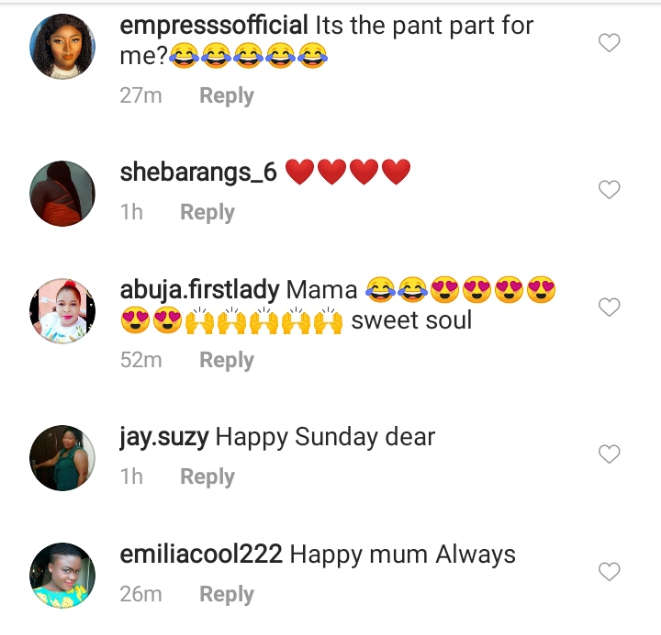Like the comment by empresssofficial
This screenshot has width=661, height=635.
coord(609,43)
